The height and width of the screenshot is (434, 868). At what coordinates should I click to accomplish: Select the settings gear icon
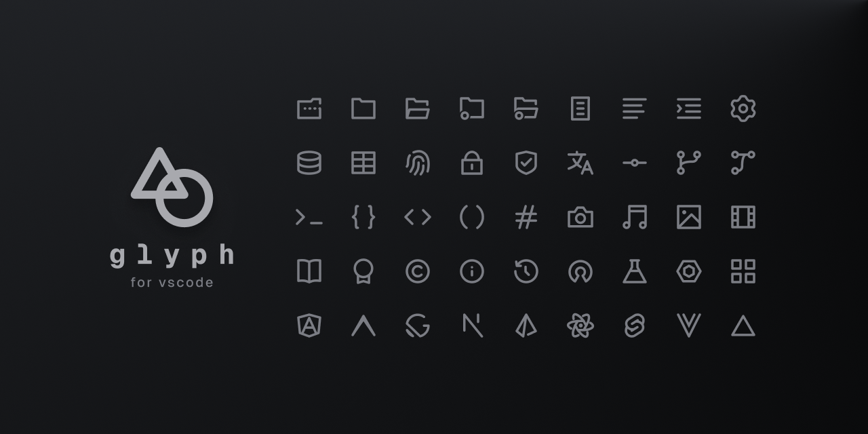[x=743, y=108]
